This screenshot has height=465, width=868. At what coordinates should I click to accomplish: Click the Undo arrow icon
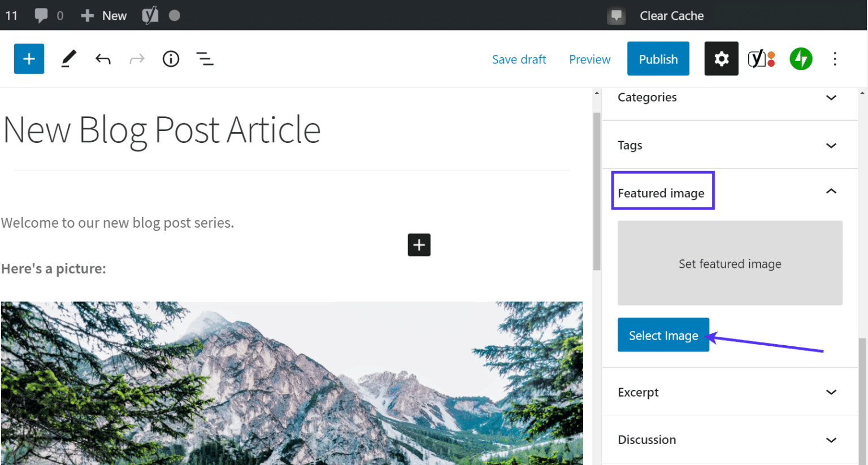103,58
